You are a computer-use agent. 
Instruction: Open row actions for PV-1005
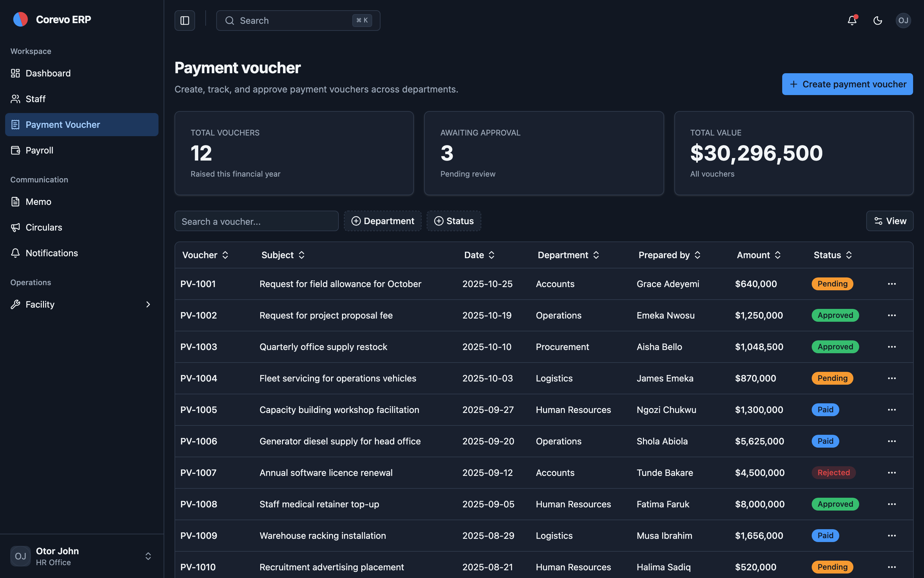point(892,410)
